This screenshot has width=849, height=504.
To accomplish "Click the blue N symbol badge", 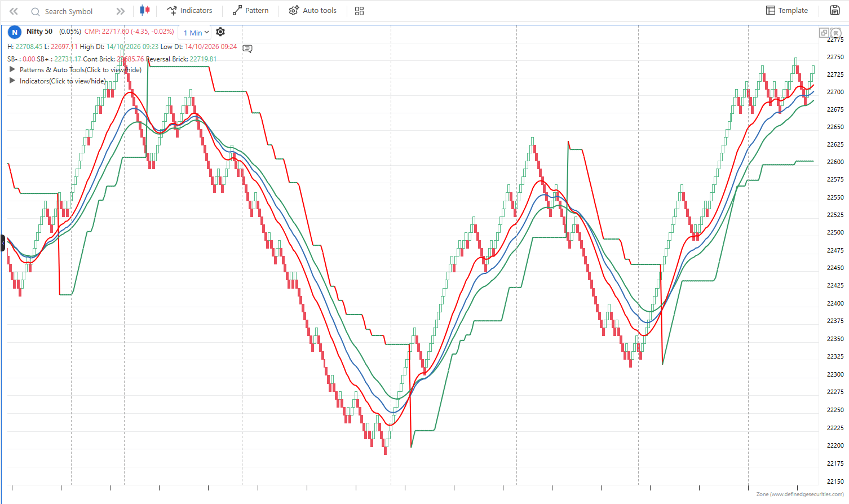I will click(15, 32).
